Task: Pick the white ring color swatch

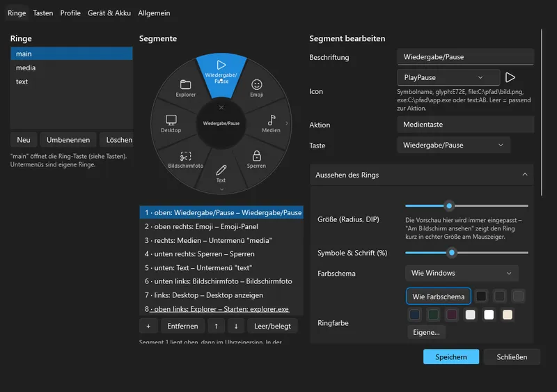Action: [489, 315]
